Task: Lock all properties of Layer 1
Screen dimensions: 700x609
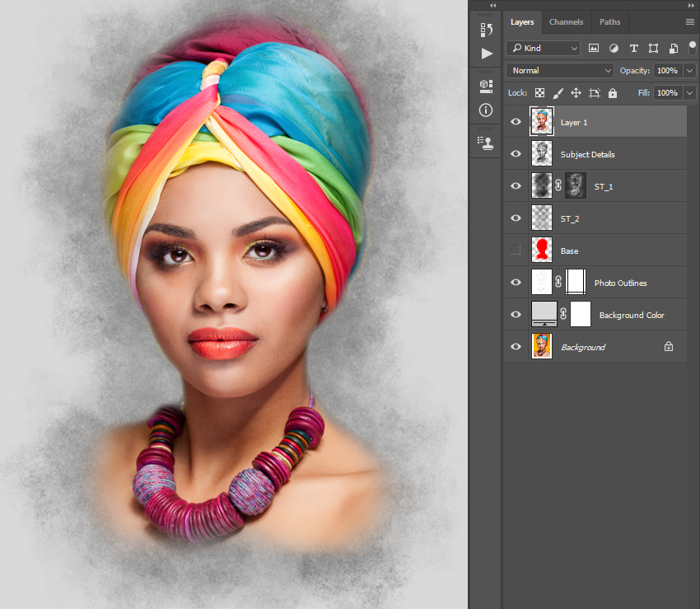Action: tap(613, 93)
